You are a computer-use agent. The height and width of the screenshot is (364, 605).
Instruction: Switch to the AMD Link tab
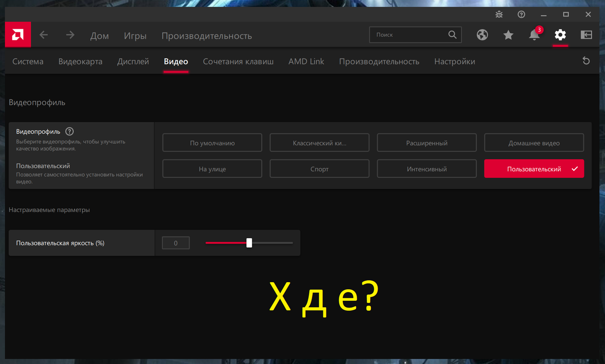coord(306,61)
